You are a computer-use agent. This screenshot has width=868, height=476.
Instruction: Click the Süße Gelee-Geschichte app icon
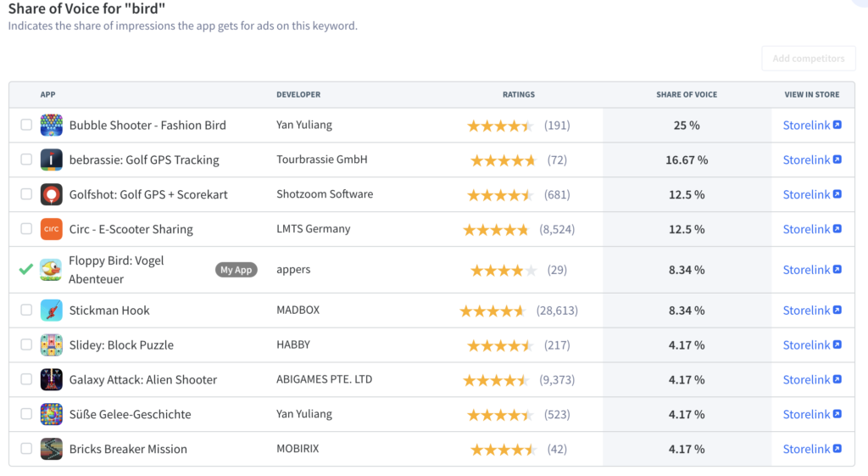[52, 414]
